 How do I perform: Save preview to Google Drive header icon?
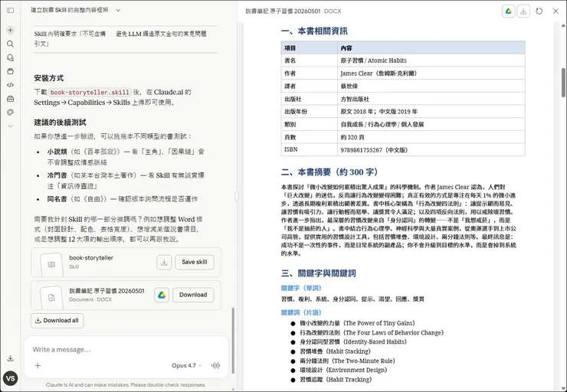pos(509,11)
